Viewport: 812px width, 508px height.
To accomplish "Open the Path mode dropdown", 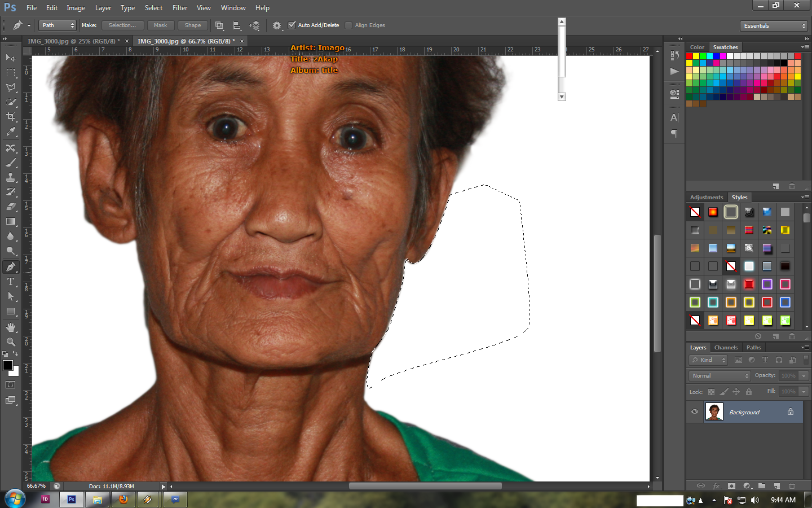I will [57, 25].
